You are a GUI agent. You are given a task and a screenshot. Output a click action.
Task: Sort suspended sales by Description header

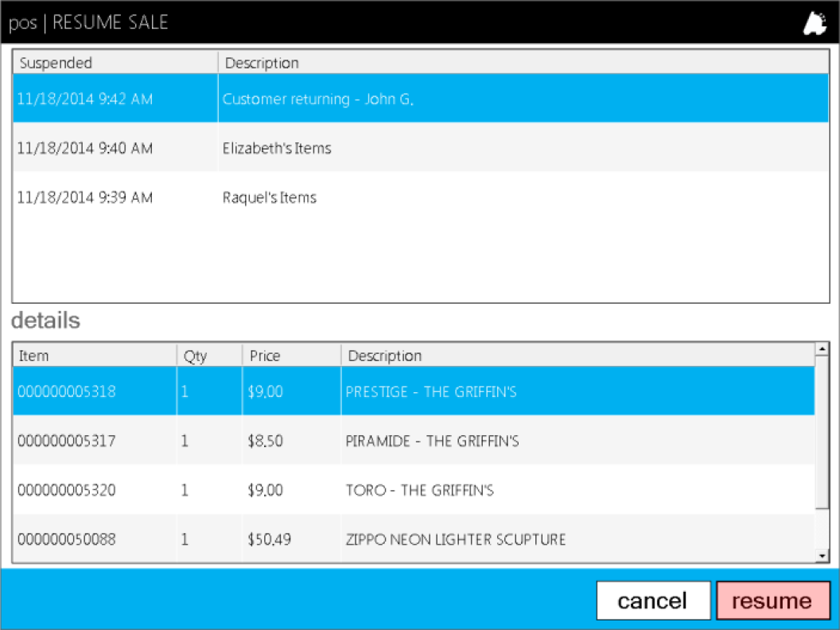tap(523, 63)
